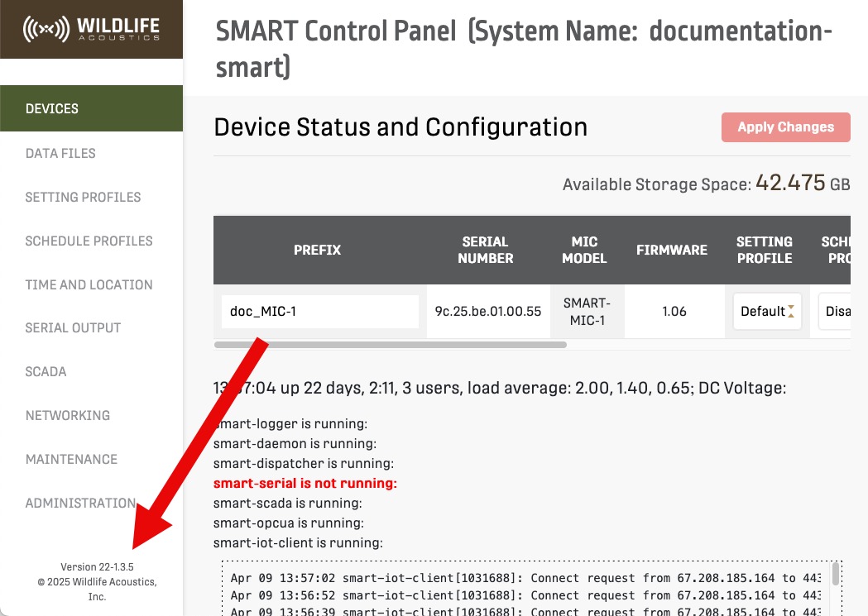The width and height of the screenshot is (868, 616).
Task: Open Setting Profiles in sidebar
Action: tap(83, 197)
